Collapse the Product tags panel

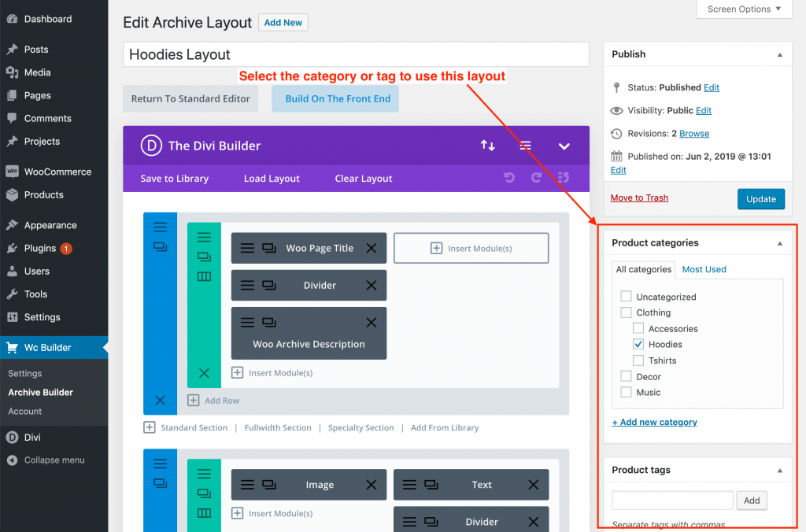point(779,471)
